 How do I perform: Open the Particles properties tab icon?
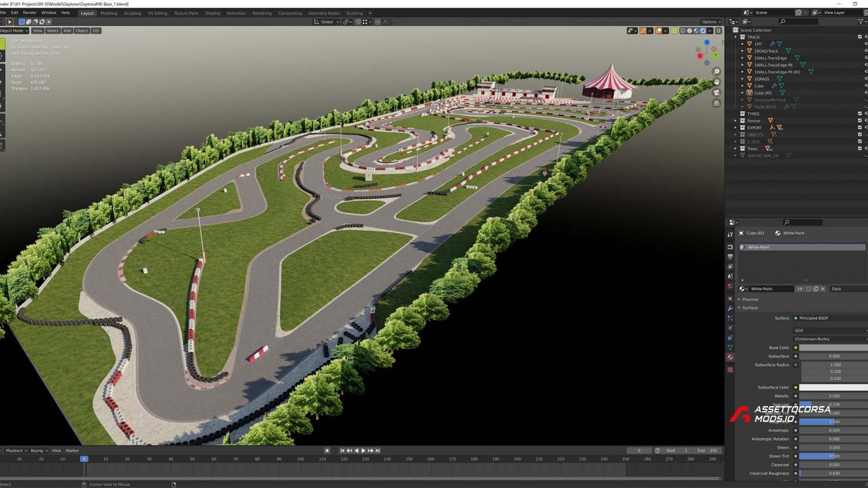pos(730,318)
